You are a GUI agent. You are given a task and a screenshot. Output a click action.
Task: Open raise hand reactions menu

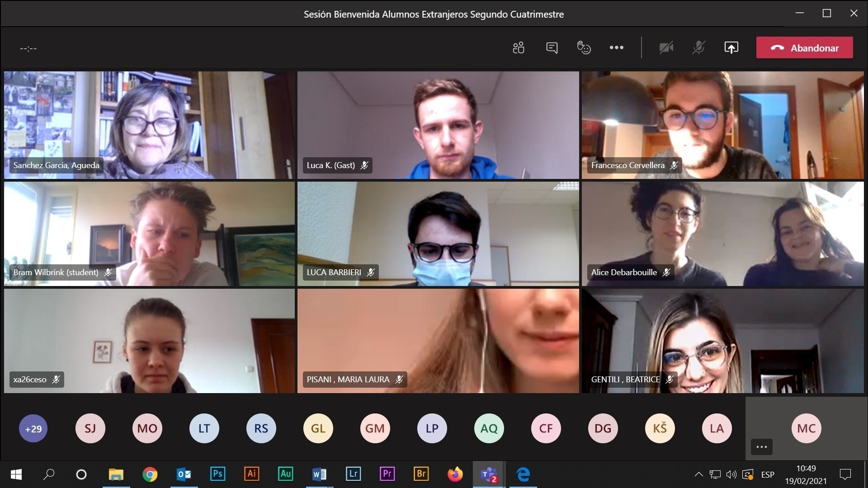584,47
